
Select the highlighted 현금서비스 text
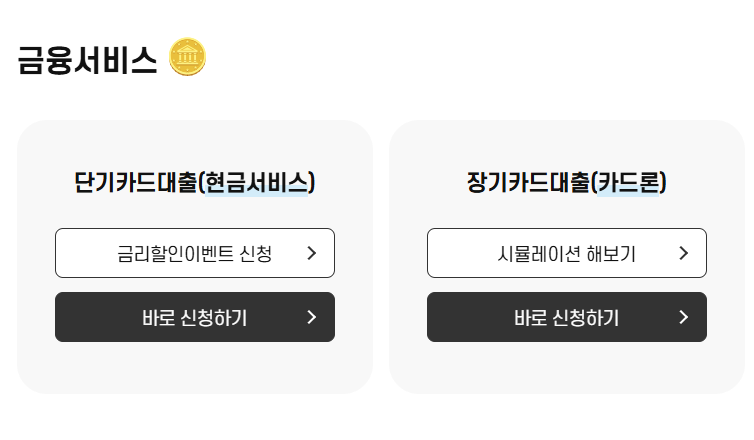[256, 182]
